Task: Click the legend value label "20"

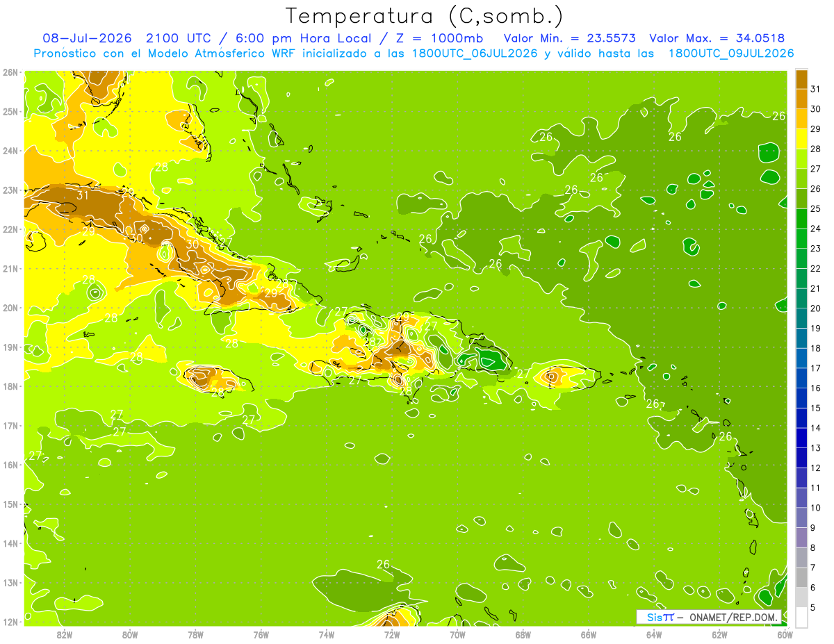Action: [816, 308]
